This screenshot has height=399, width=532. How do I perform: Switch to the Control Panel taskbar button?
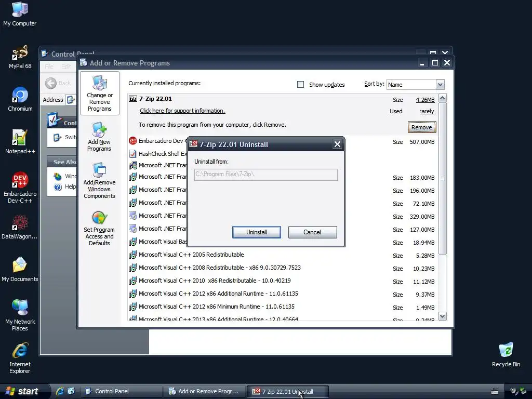122,391
